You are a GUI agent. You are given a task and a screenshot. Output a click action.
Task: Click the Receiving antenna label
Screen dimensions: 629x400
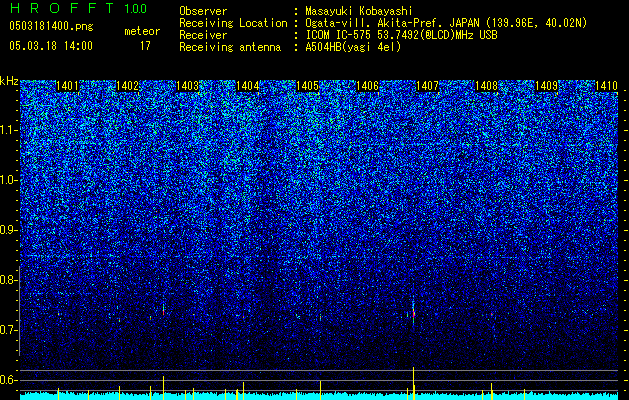click(230, 47)
